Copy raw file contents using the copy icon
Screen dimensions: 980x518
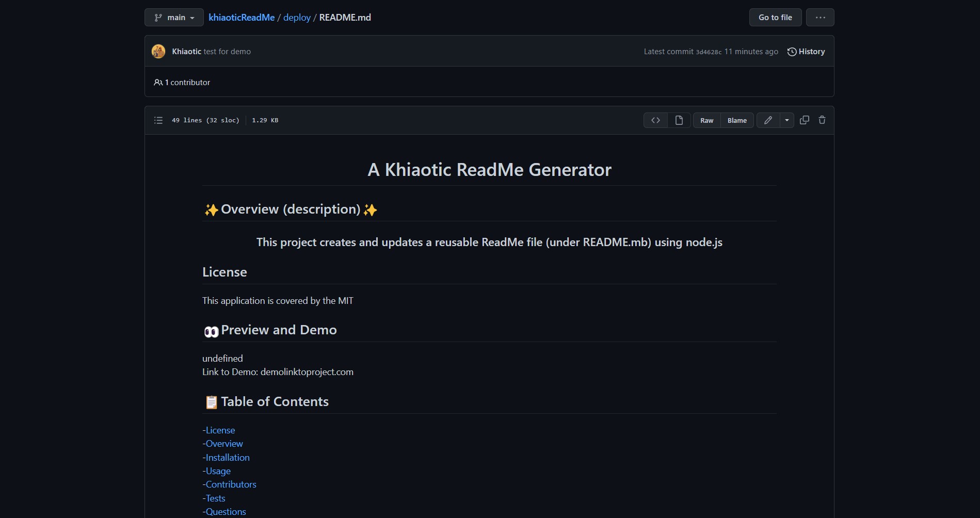coord(804,120)
